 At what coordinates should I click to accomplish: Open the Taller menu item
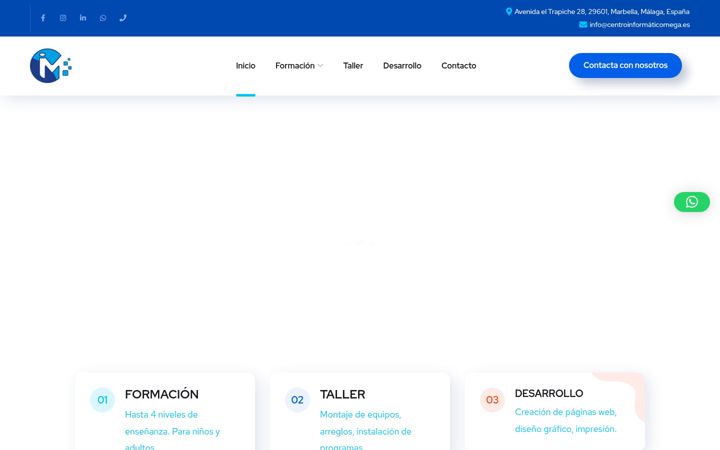(353, 66)
